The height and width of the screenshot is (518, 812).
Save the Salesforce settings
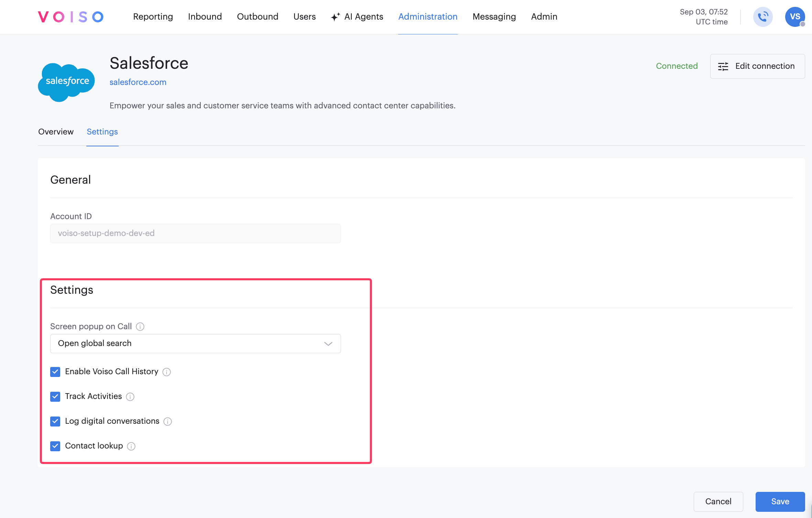click(x=780, y=501)
